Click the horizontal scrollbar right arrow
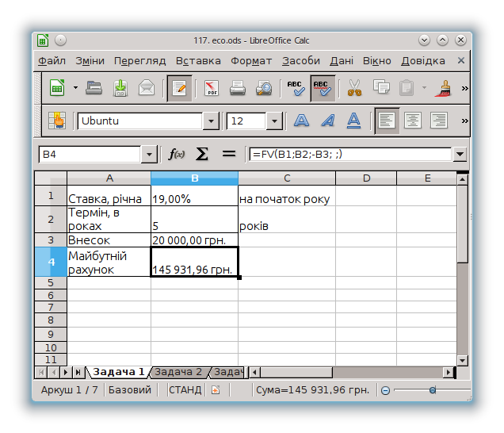The height and width of the screenshot is (433, 504). point(448,373)
